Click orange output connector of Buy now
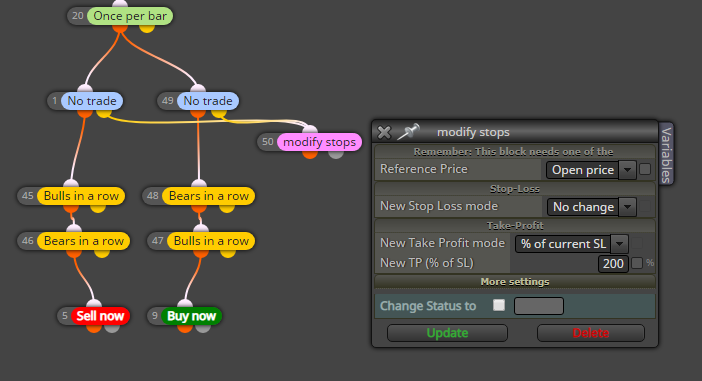 coord(184,328)
